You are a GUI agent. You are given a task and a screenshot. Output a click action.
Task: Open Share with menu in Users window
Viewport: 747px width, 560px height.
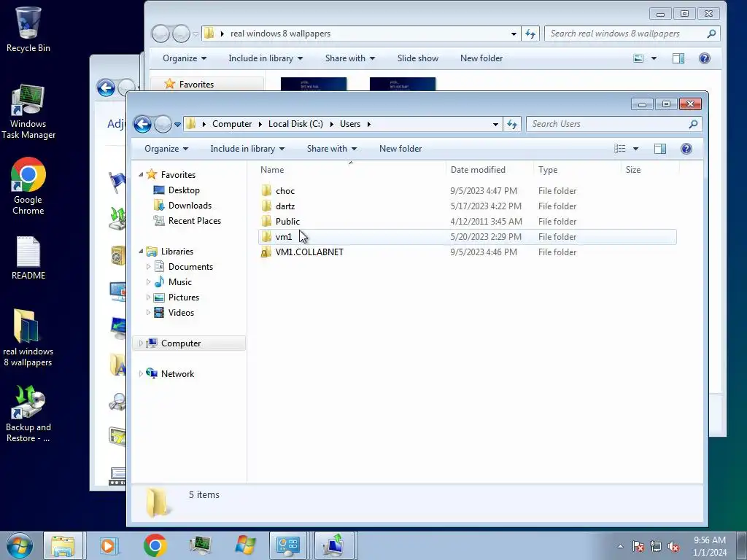[x=332, y=149]
